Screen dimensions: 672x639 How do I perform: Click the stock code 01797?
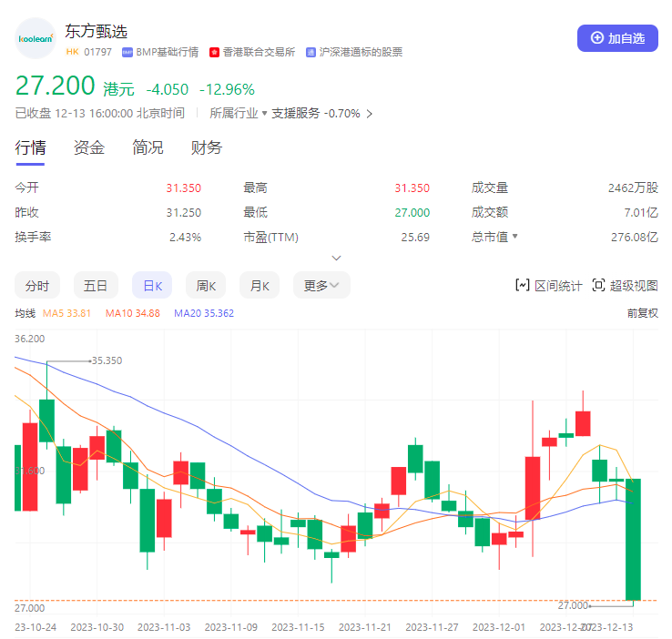tap(97, 52)
